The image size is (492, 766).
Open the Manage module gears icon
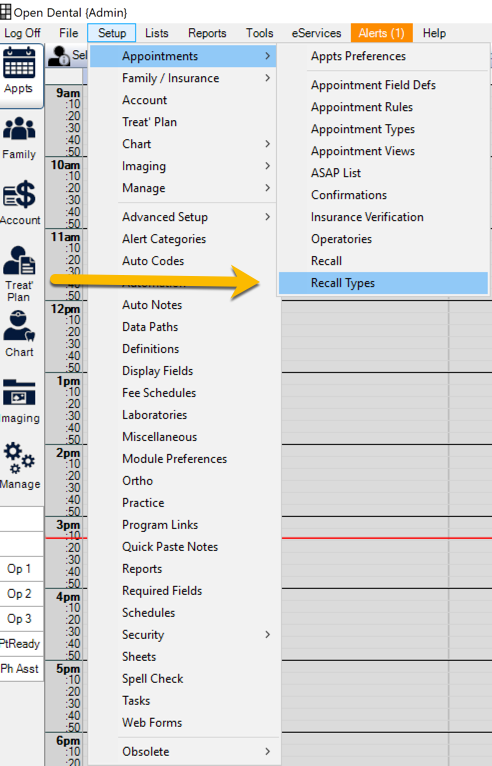click(19, 458)
